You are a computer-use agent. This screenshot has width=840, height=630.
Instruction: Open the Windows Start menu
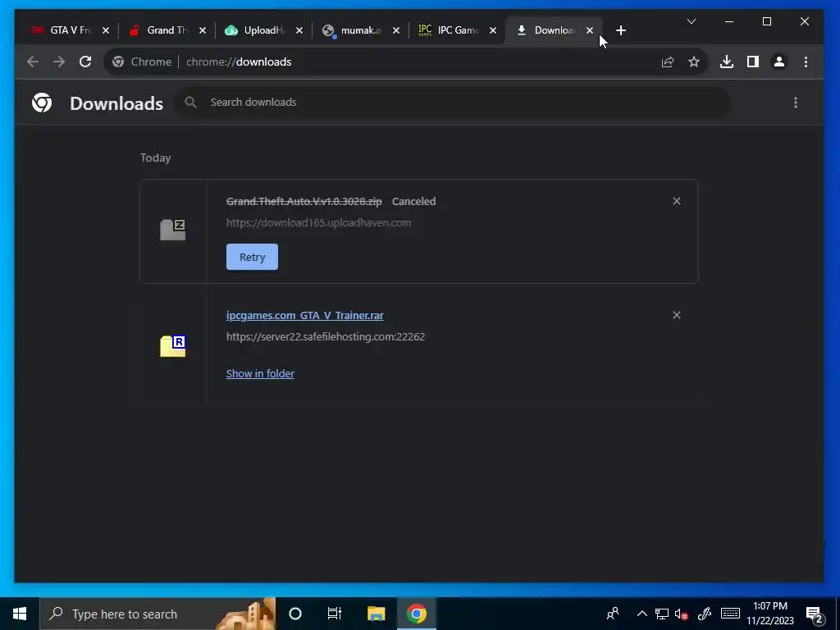(x=20, y=614)
